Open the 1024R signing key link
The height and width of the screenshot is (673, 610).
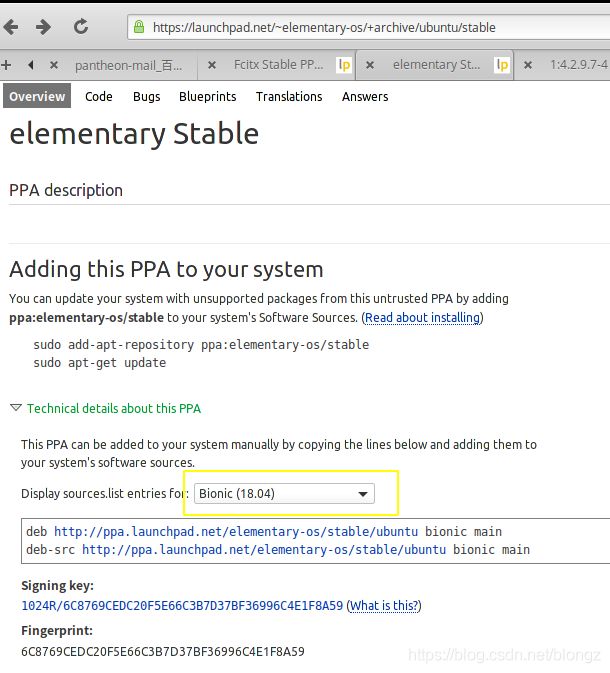point(182,606)
